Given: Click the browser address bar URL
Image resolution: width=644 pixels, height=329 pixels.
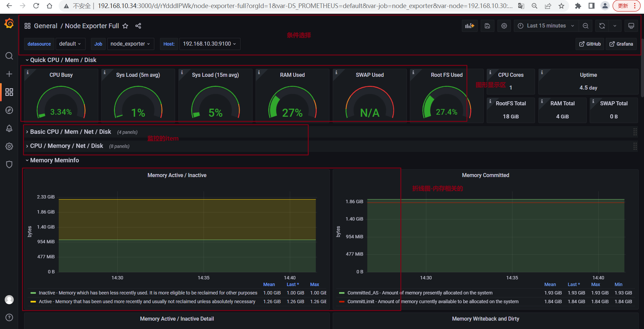Looking at the screenshot, I should [x=305, y=6].
